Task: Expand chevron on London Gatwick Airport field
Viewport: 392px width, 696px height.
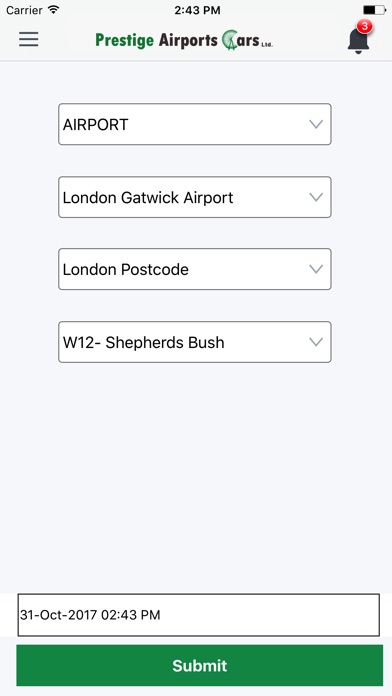Action: point(316,197)
